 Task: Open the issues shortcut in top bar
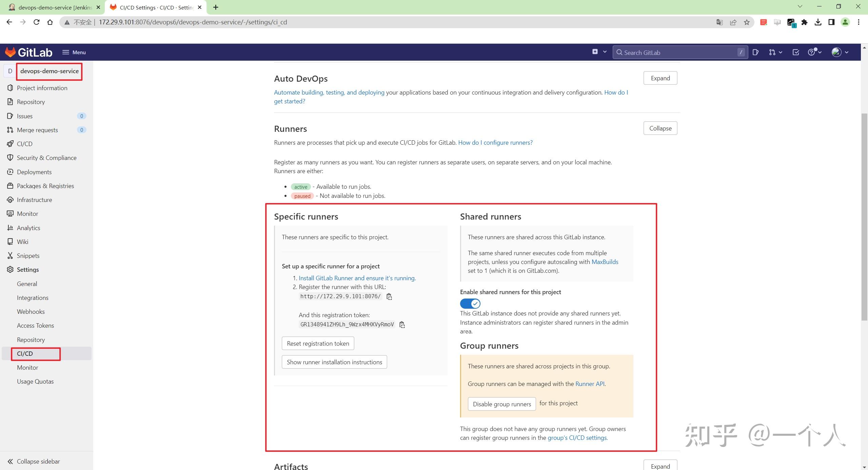(755, 52)
